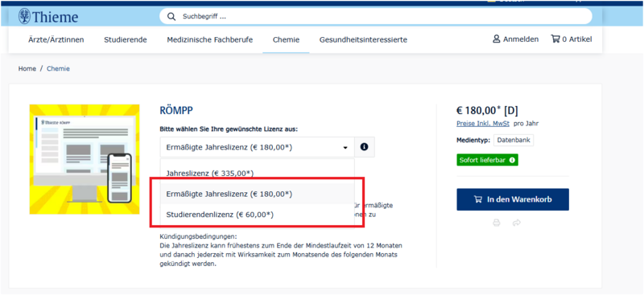Select Jahreslizenz (€ 335,00*) option
Screen dimensions: 644x295
(x=257, y=173)
